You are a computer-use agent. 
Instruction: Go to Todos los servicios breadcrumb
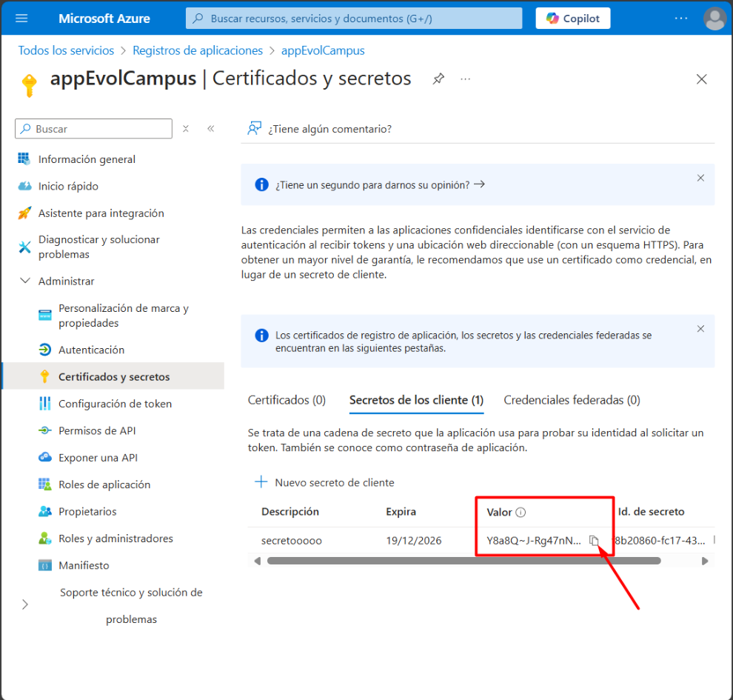pyautogui.click(x=66, y=50)
